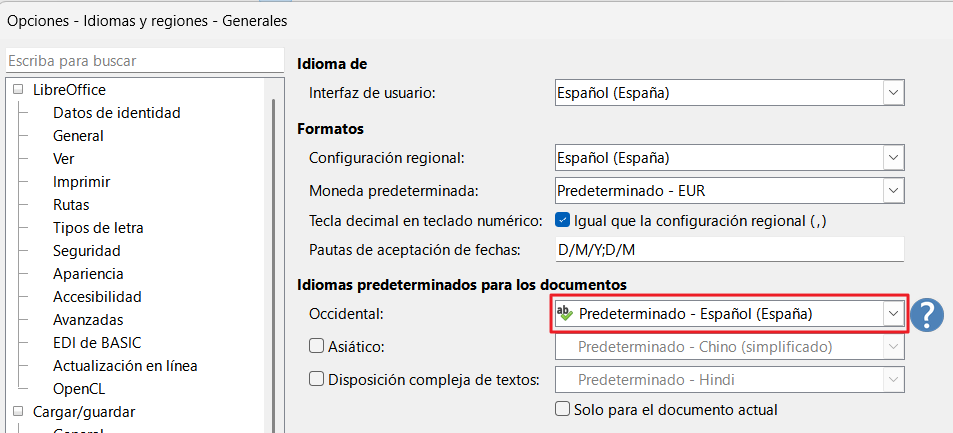Collapse the Cargar/guardar tree node
Screen dimensions: 953x433
pyautogui.click(x=18, y=411)
